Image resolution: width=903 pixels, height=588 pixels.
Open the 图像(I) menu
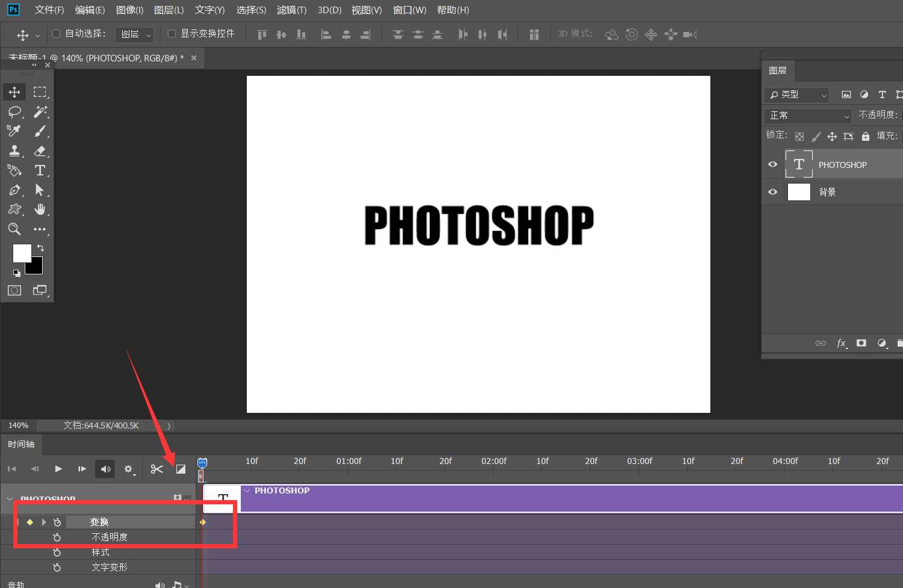click(x=129, y=10)
